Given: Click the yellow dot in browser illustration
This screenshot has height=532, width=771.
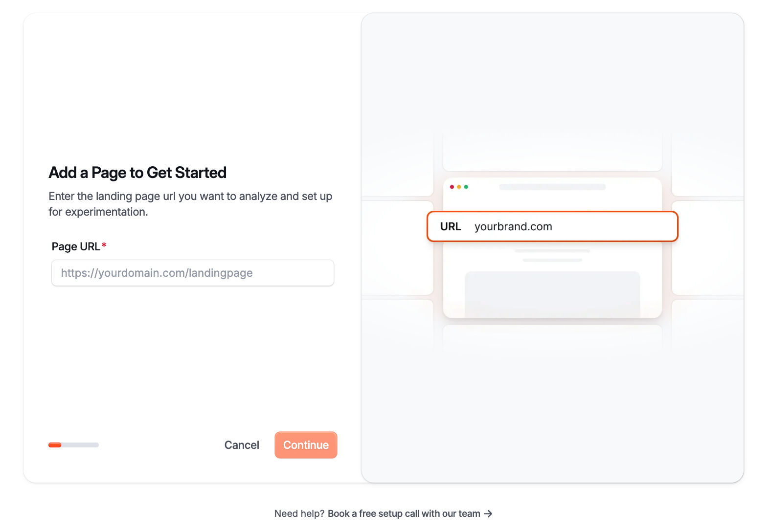Looking at the screenshot, I should coord(459,187).
